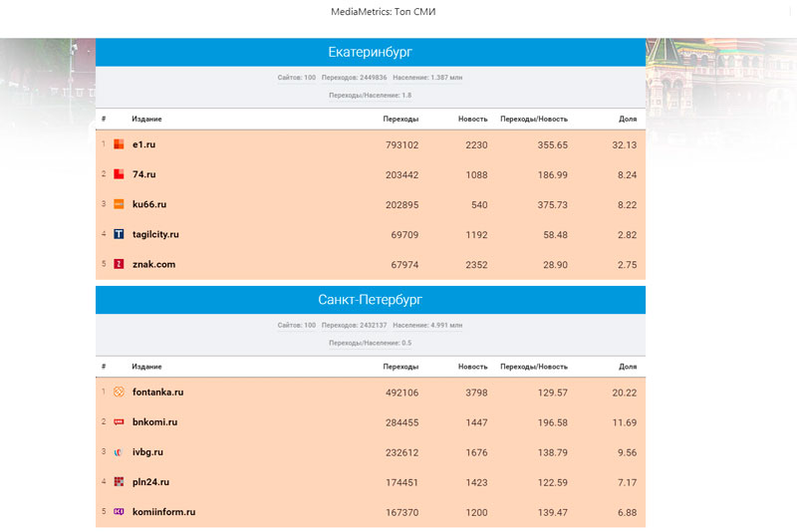
Task: Click the e1.ru site favicon
Action: 119,144
